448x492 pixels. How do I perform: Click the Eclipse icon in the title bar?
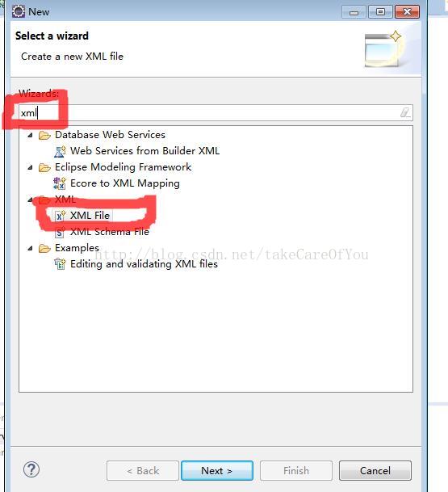pos(19,11)
